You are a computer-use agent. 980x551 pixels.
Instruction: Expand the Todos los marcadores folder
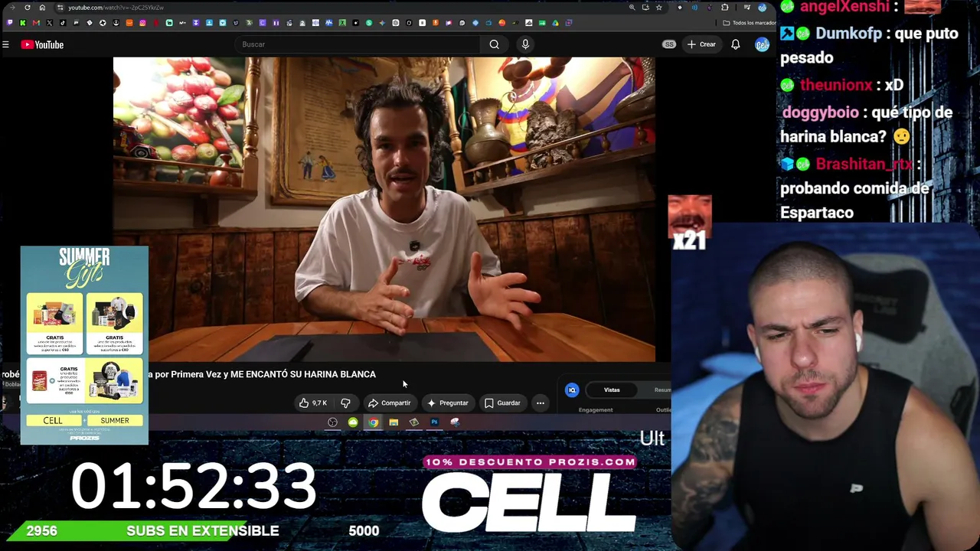coord(749,23)
